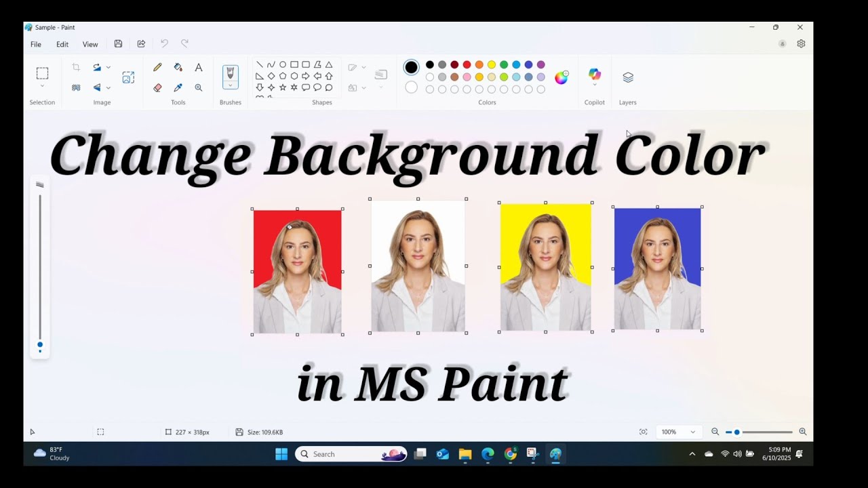Select the Magnifier tool
Screen dimensions: 868x488
click(199, 87)
